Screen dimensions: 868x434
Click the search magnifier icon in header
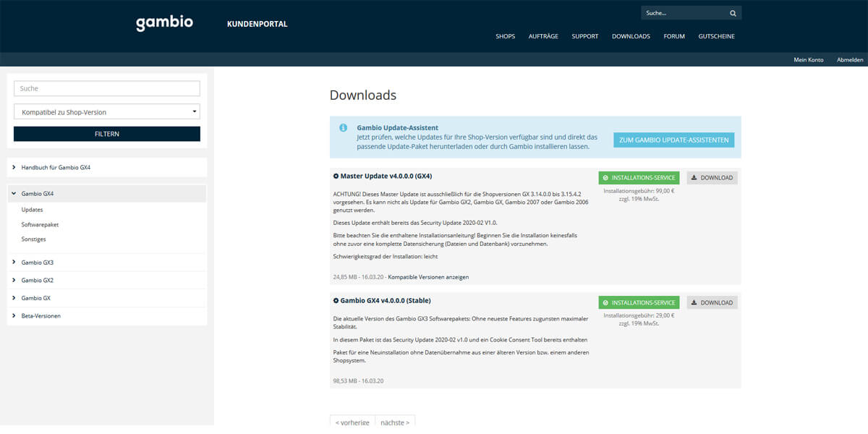[733, 13]
